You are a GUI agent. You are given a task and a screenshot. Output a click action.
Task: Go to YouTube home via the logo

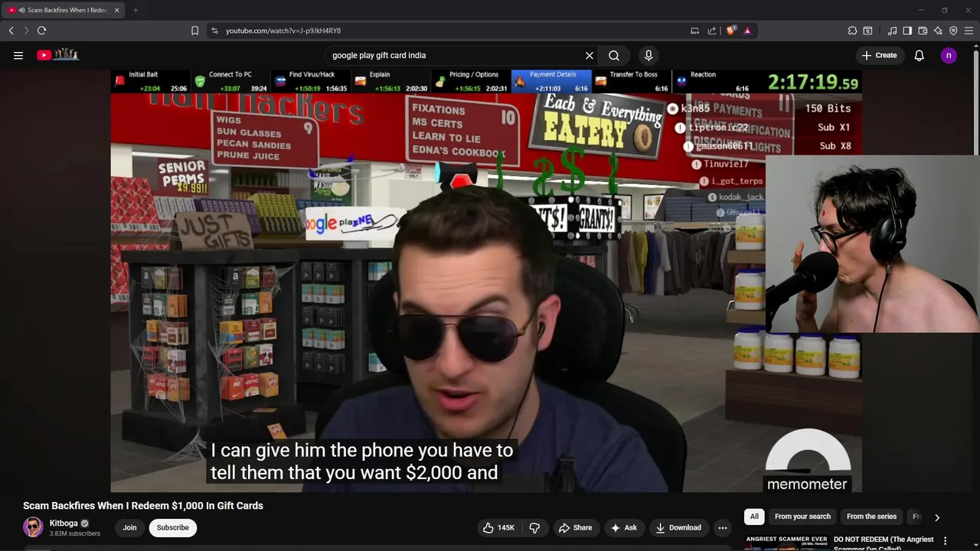click(x=58, y=54)
